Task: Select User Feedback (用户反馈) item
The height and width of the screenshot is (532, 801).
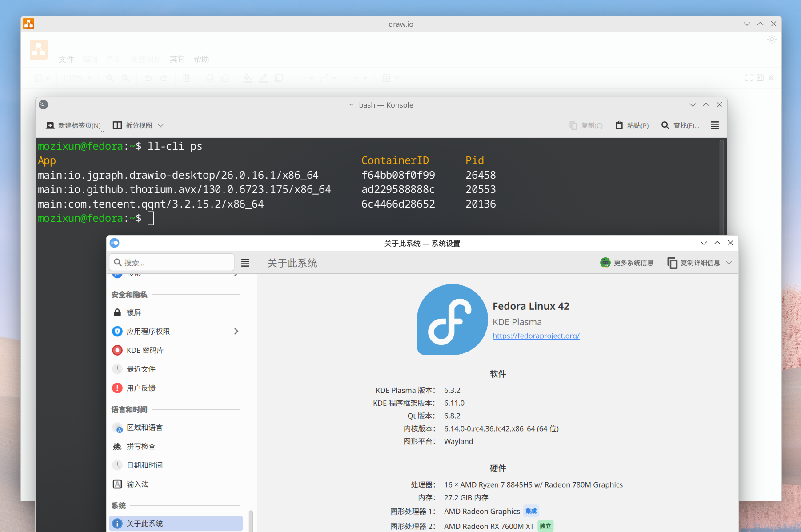Action: point(176,388)
